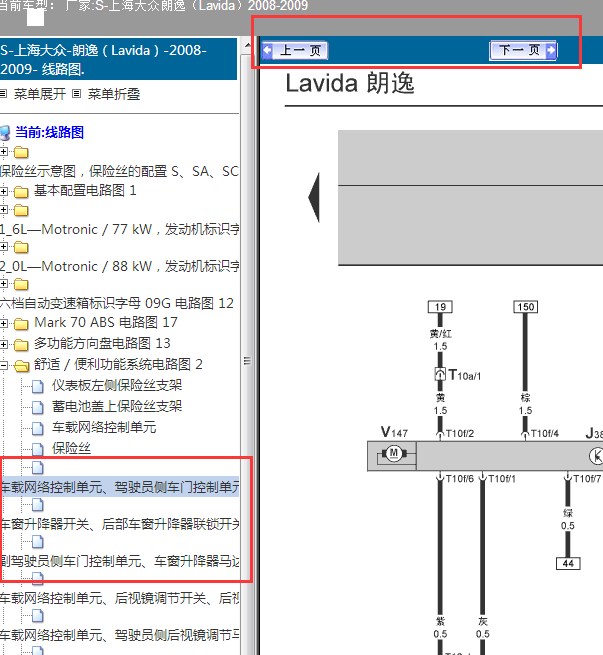Expand the 六档自动变速箱 09G folder
The width and height of the screenshot is (603, 655).
[4, 284]
